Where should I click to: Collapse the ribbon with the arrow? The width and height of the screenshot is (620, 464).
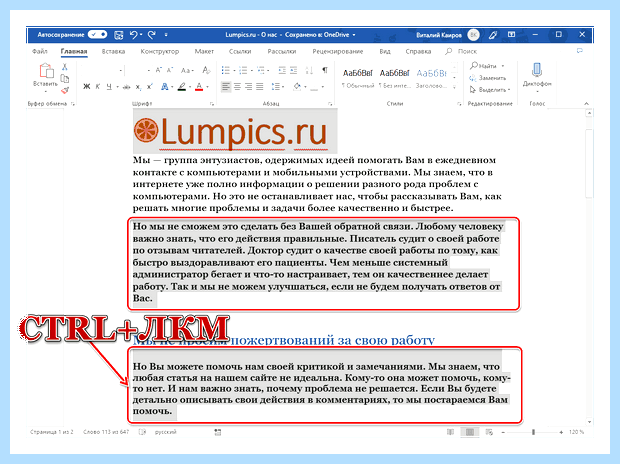586,103
